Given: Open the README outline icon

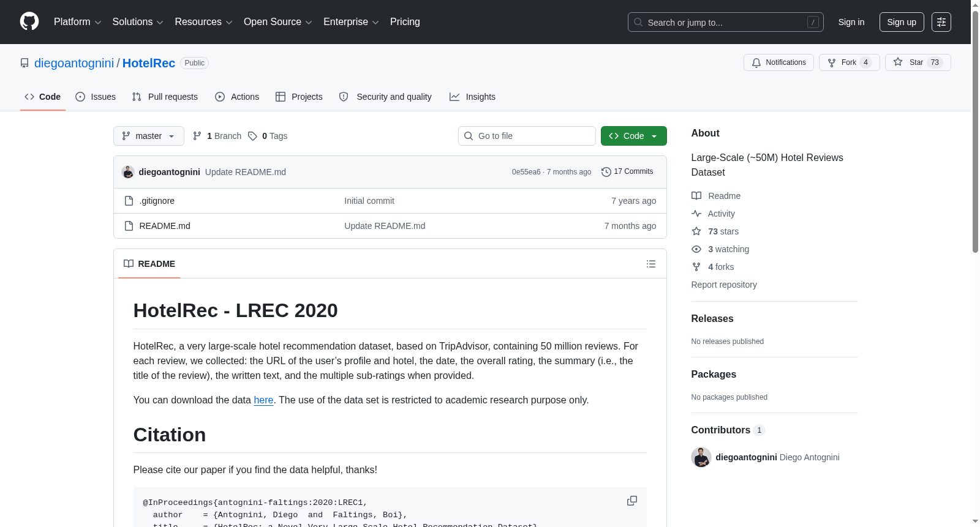Looking at the screenshot, I should point(651,264).
